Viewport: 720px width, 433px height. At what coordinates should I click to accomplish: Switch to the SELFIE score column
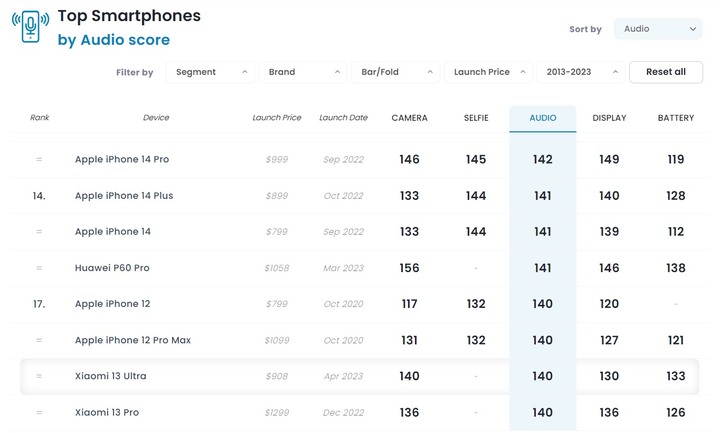tap(476, 118)
